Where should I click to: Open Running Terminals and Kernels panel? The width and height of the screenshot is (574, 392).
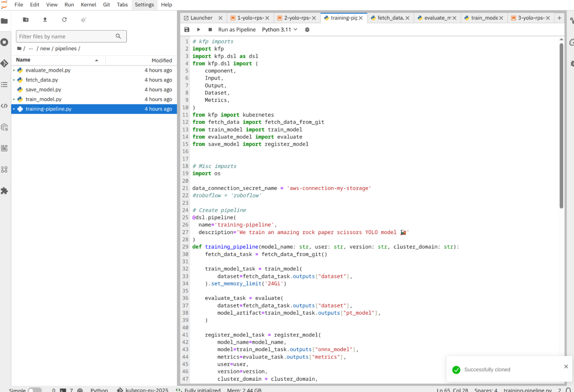(5, 42)
